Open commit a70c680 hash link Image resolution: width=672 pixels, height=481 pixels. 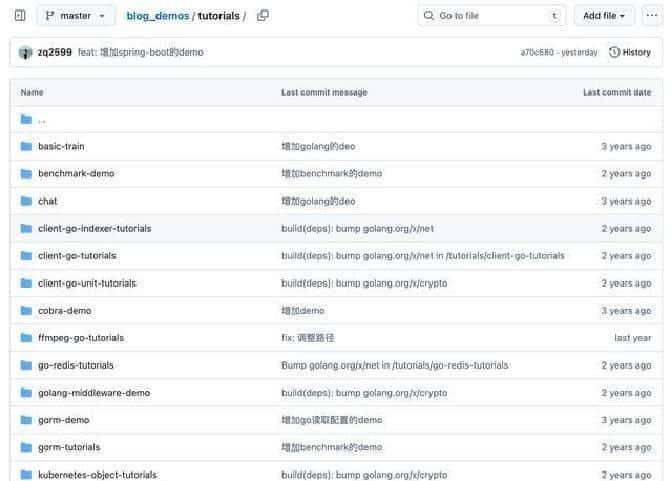tap(537, 52)
